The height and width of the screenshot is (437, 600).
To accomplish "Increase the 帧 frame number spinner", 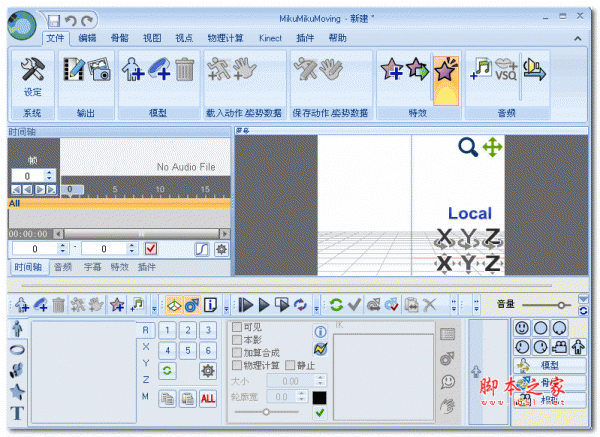I will (49, 173).
